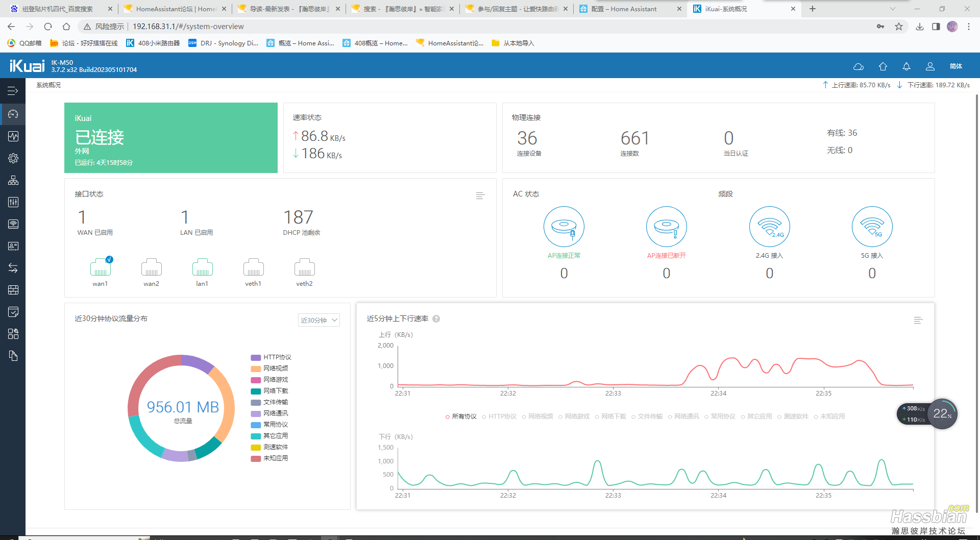
Task: Click the HTTP协议 purple legend swatch
Action: click(256, 357)
